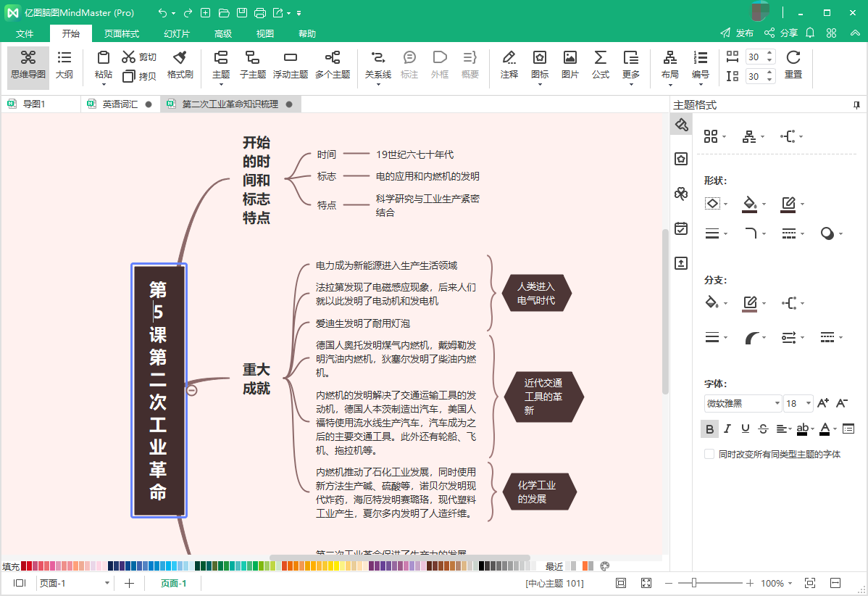Open the shape fill color dropdown
This screenshot has width=868, height=596.
[x=764, y=204]
